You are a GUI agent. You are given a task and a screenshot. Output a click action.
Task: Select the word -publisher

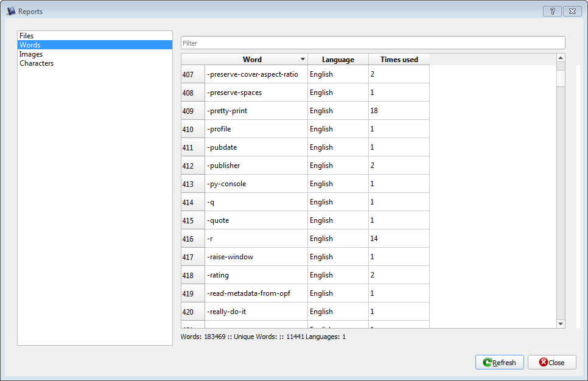point(256,166)
